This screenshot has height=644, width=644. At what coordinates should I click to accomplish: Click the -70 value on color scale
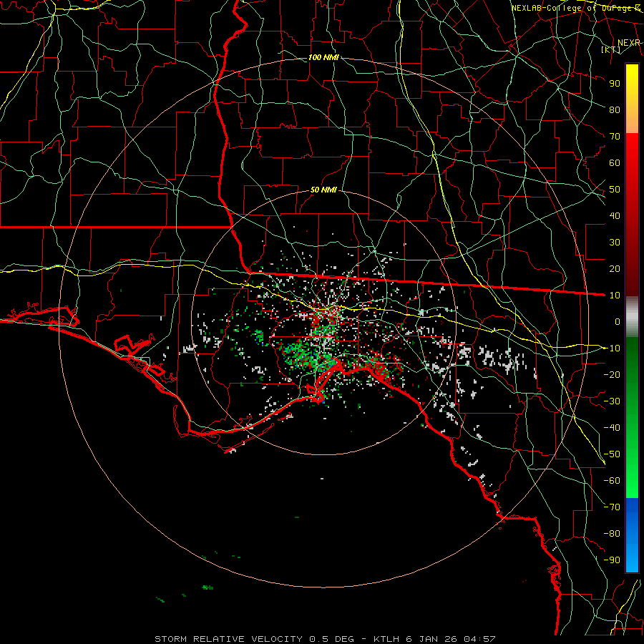pos(612,507)
